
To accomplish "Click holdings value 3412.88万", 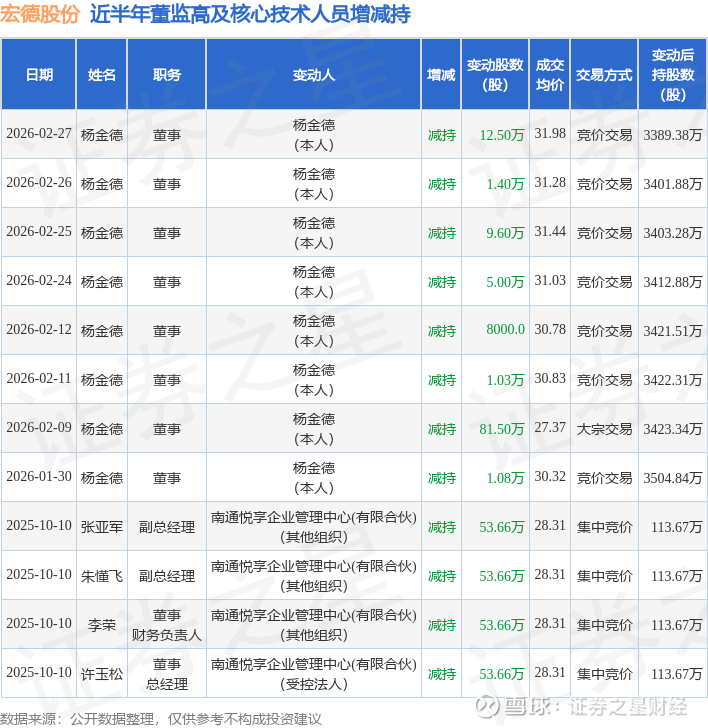I will [673, 282].
